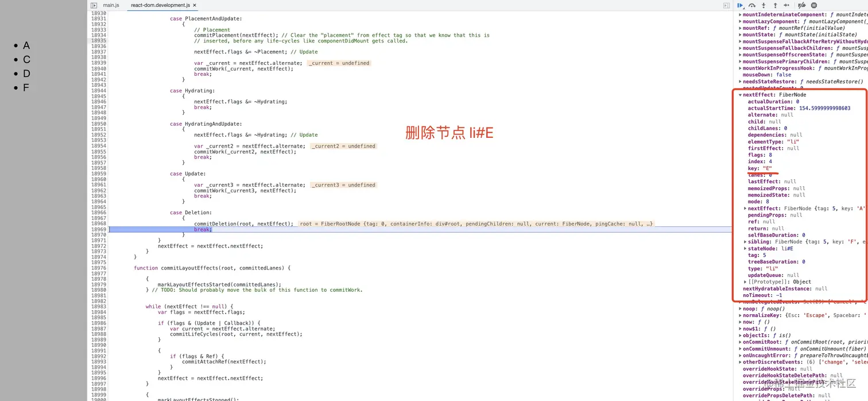
Task: Click list item C on page
Action: pos(26,60)
